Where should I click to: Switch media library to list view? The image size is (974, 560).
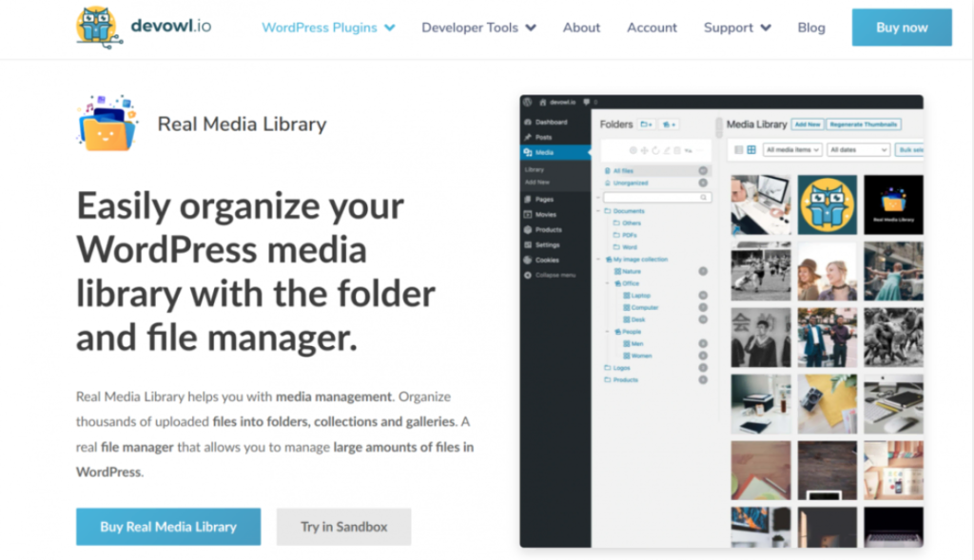tap(738, 149)
